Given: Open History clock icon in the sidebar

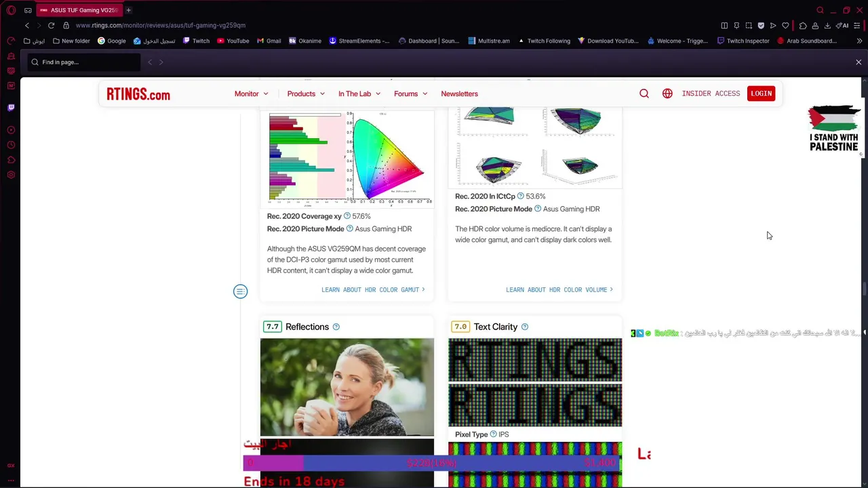Looking at the screenshot, I should pos(11,145).
